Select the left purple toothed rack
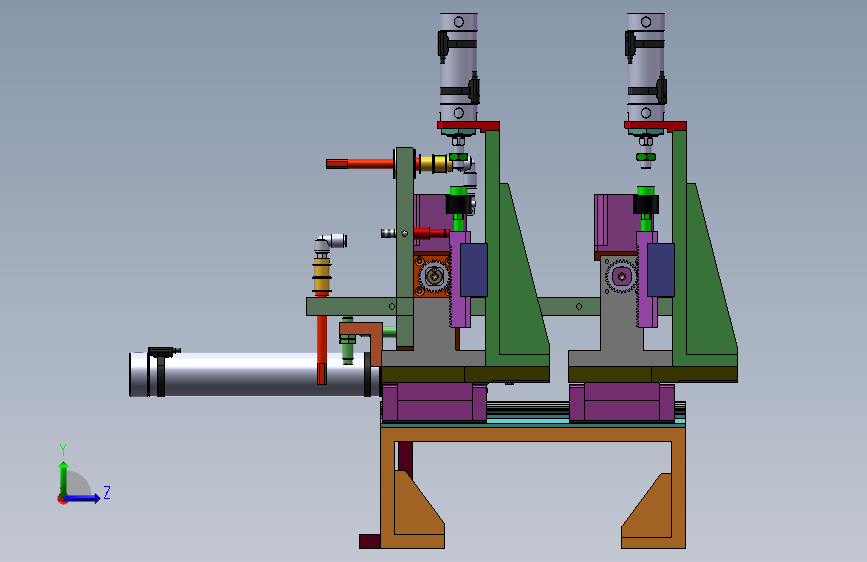Image resolution: width=867 pixels, height=562 pixels. 460,279
